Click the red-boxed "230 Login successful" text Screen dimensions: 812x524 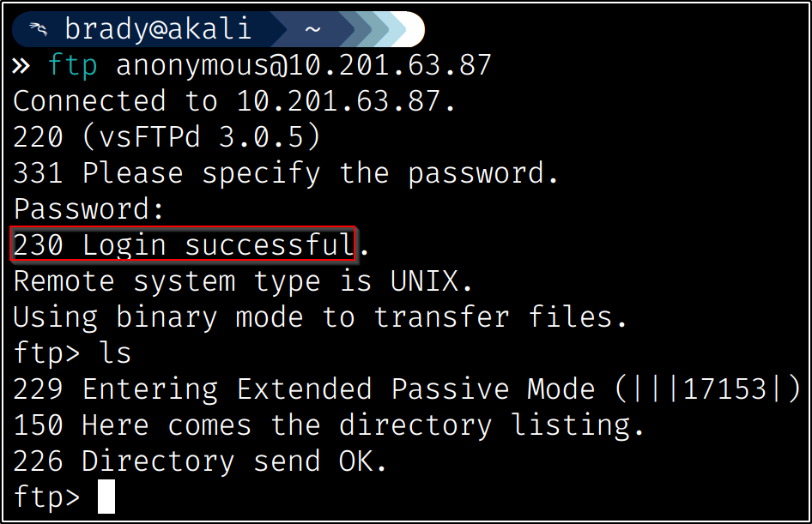pos(183,245)
